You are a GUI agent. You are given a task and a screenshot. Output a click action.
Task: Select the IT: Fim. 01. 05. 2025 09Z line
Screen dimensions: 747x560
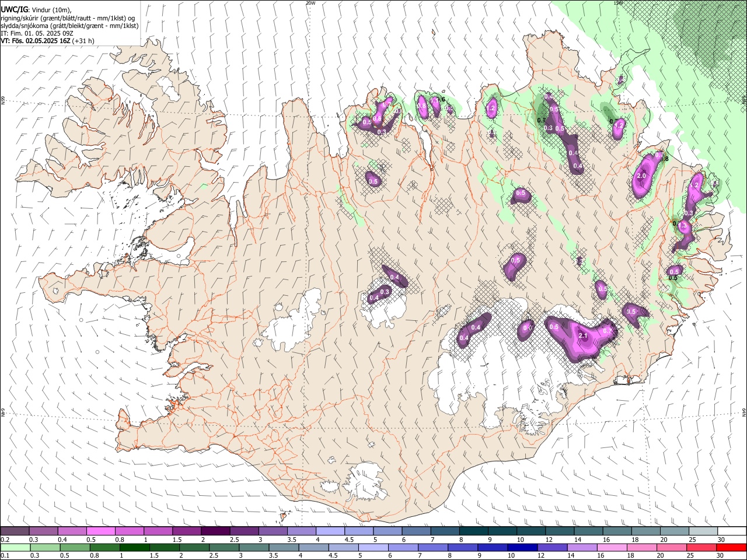click(37, 33)
